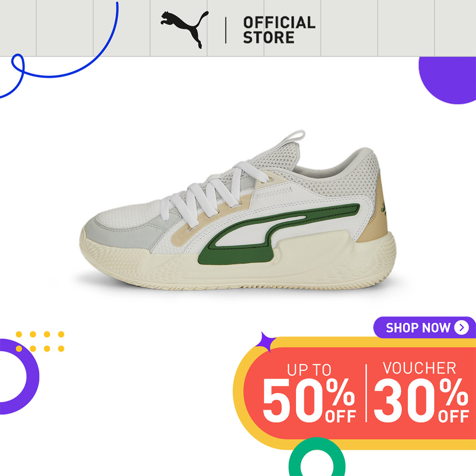Click the Official Store text
This screenshot has height=476, width=476.
coord(279,30)
